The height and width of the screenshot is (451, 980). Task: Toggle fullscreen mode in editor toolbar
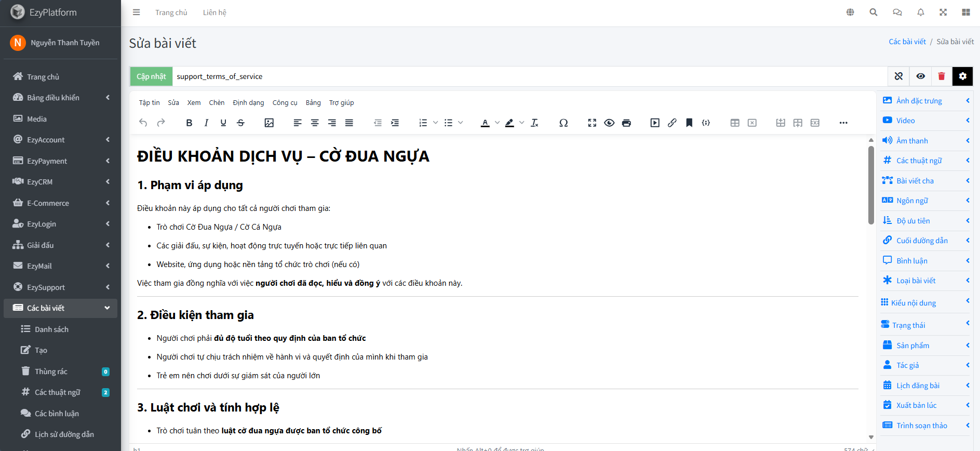point(592,123)
